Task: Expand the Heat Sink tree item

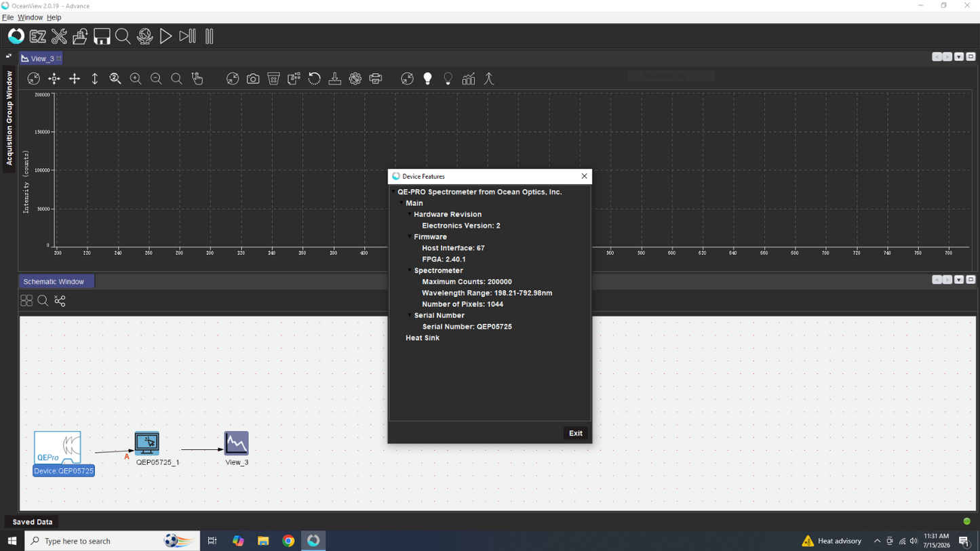Action: pos(423,338)
